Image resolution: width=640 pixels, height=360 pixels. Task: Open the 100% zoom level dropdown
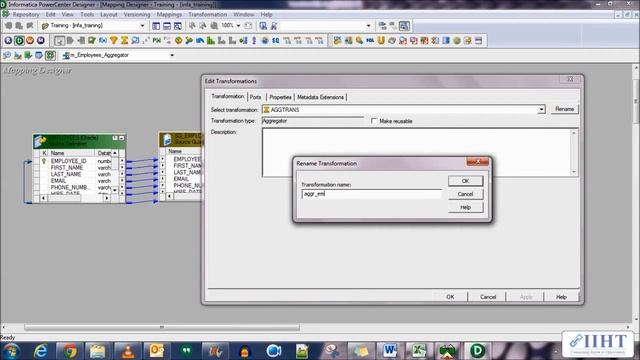[x=238, y=26]
